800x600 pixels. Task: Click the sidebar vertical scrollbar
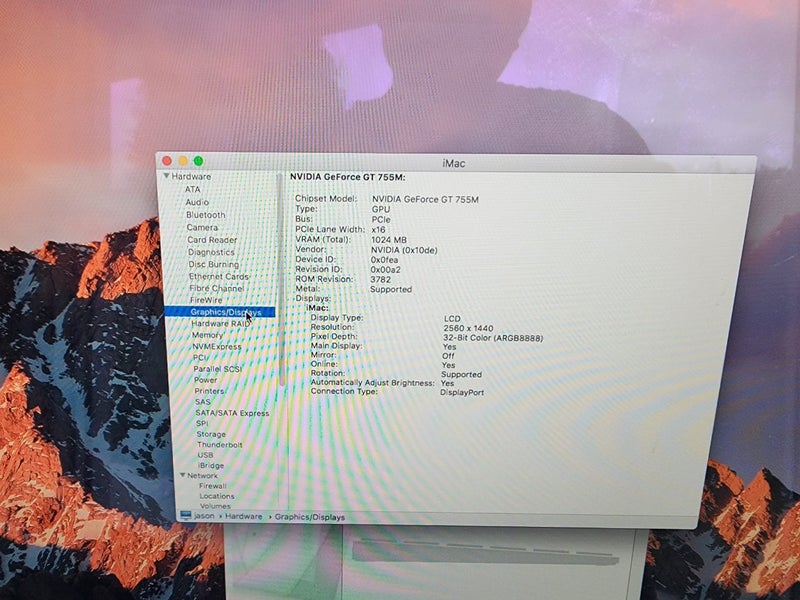280,280
